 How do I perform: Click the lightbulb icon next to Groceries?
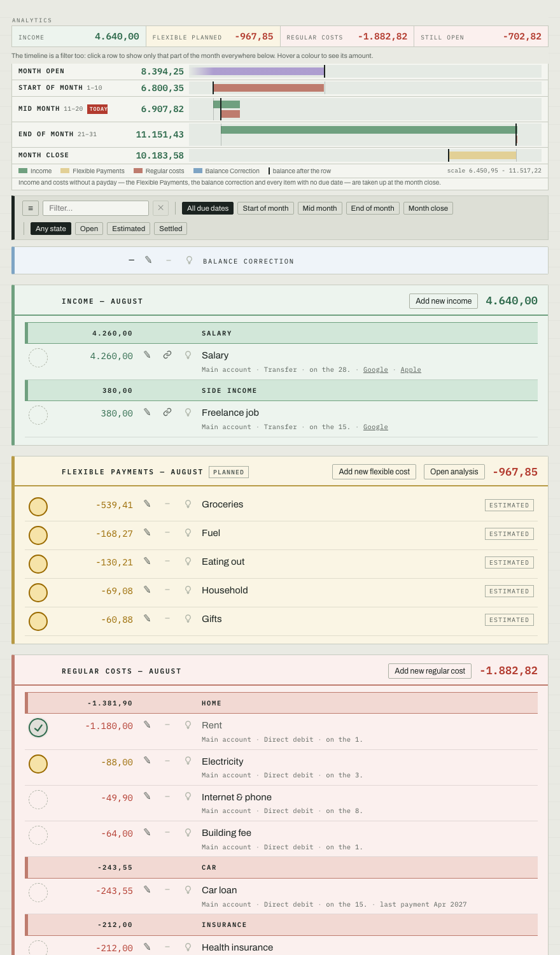[188, 504]
